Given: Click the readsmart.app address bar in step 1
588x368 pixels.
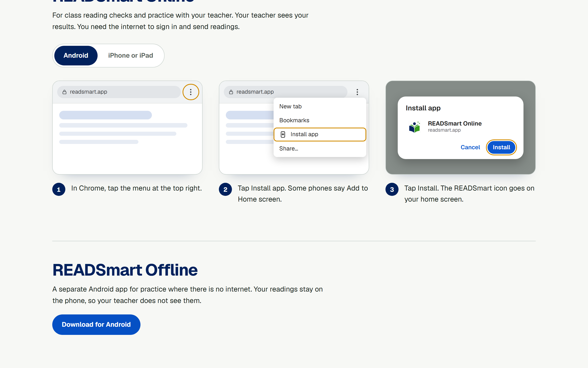Looking at the screenshot, I should tap(119, 92).
